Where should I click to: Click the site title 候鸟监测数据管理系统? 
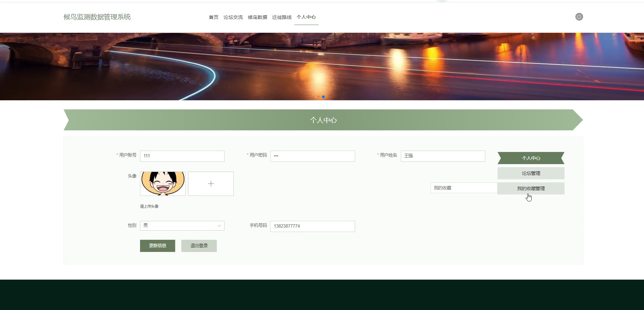click(97, 17)
